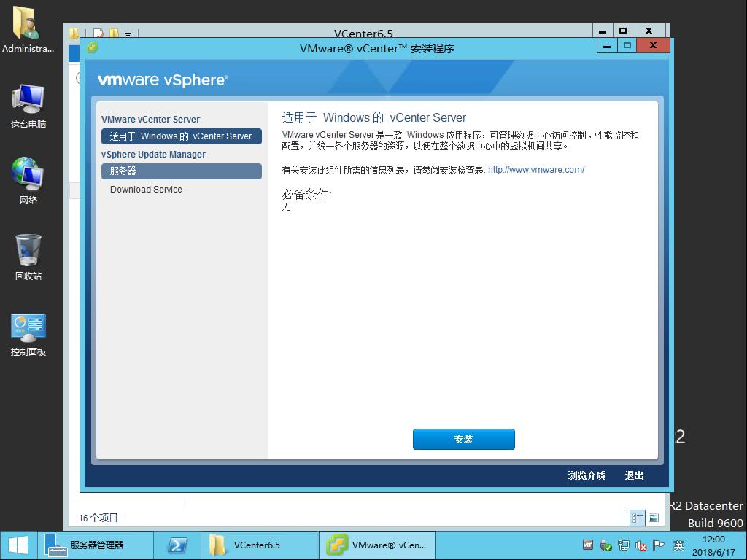Open the 回收站 recycle bin icon
This screenshot has width=747, height=560.
[x=28, y=257]
